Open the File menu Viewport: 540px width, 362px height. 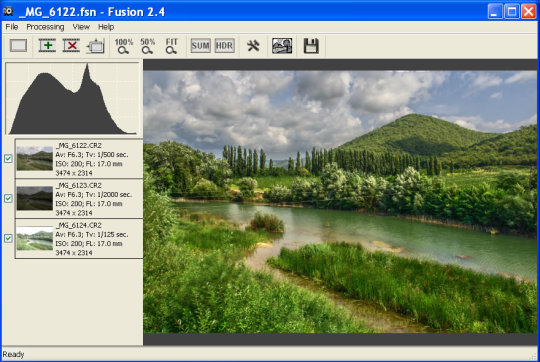(12, 27)
